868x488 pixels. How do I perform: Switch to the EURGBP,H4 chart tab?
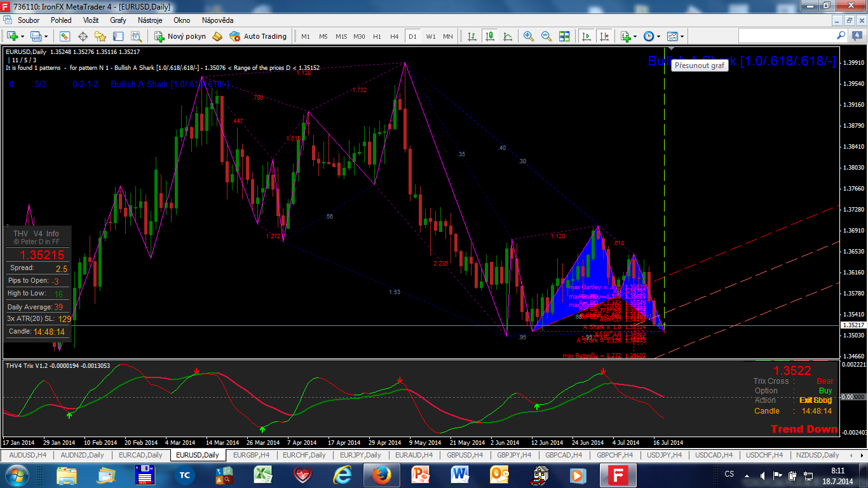[x=251, y=455]
